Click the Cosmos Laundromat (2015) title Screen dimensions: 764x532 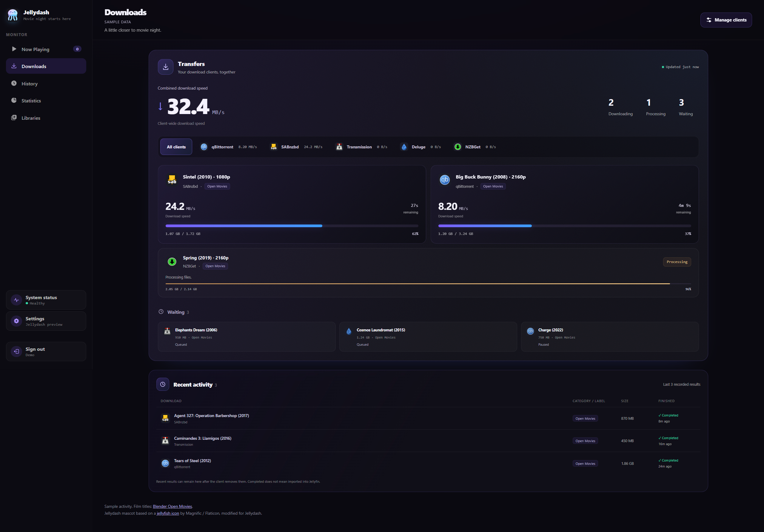point(381,330)
